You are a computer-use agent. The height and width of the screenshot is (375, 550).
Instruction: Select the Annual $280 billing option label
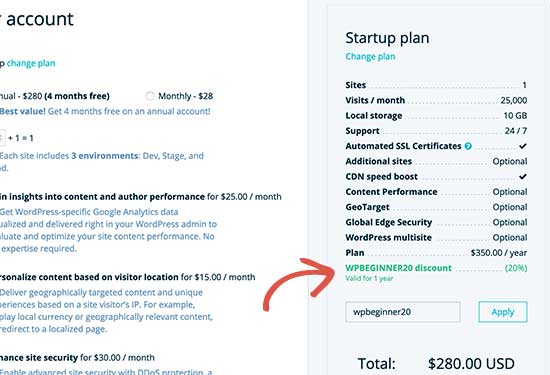(55, 96)
